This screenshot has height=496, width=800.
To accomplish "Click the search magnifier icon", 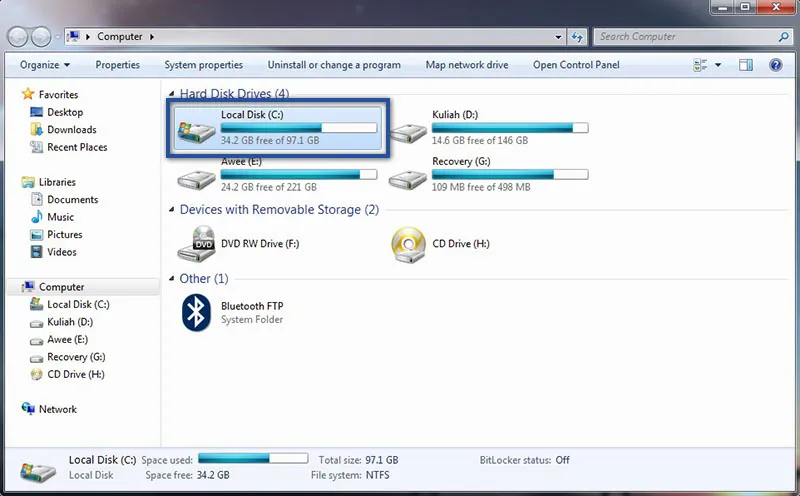I will click(x=784, y=37).
